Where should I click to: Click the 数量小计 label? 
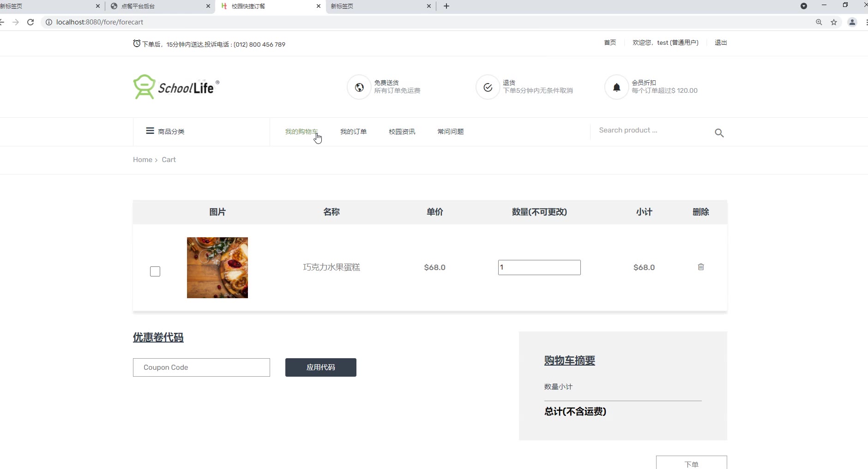(558, 387)
